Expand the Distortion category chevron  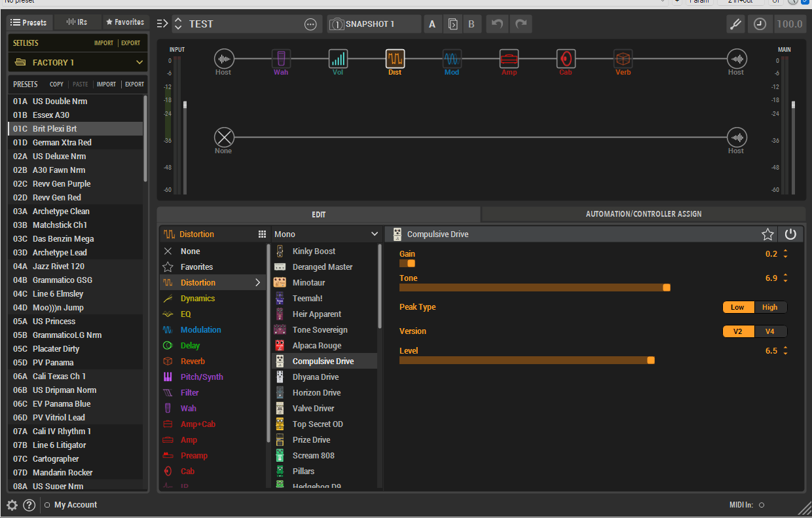pos(258,283)
